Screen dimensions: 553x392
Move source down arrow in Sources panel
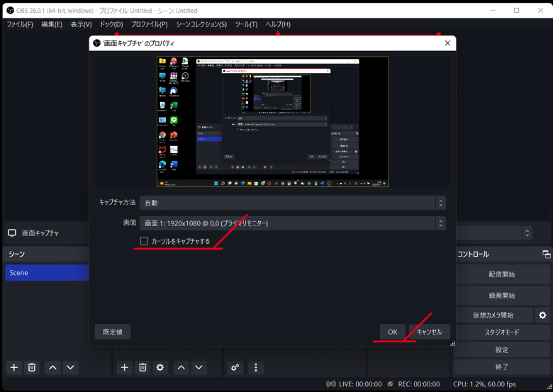199,367
